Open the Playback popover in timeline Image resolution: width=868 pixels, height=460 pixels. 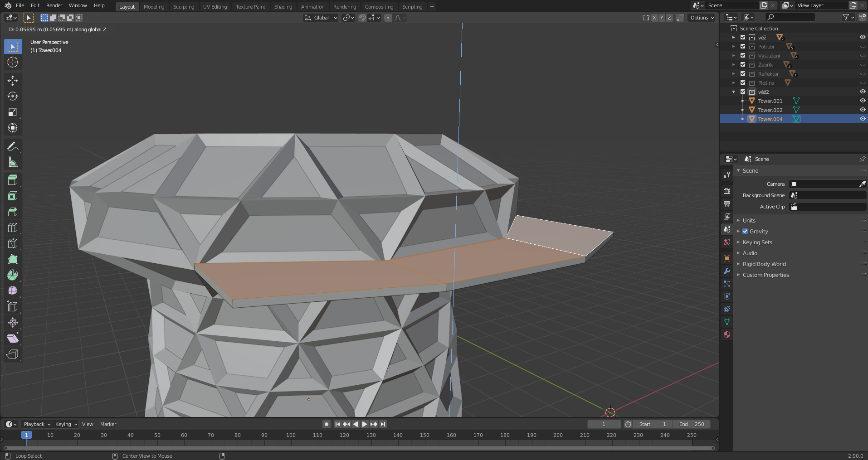(x=37, y=424)
